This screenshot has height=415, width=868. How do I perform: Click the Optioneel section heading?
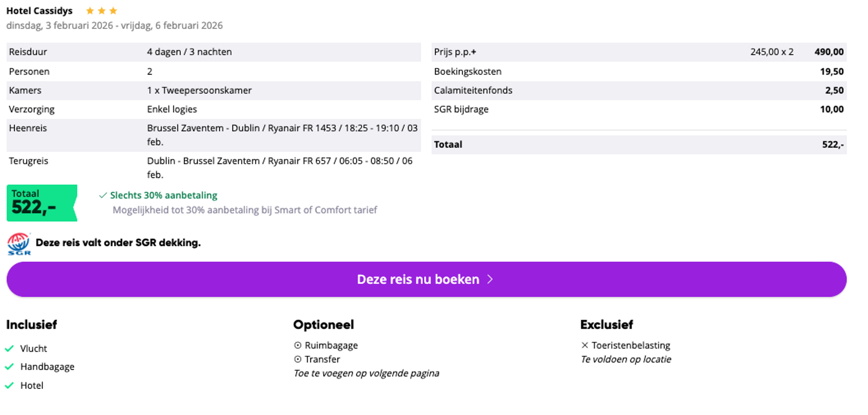(x=323, y=325)
